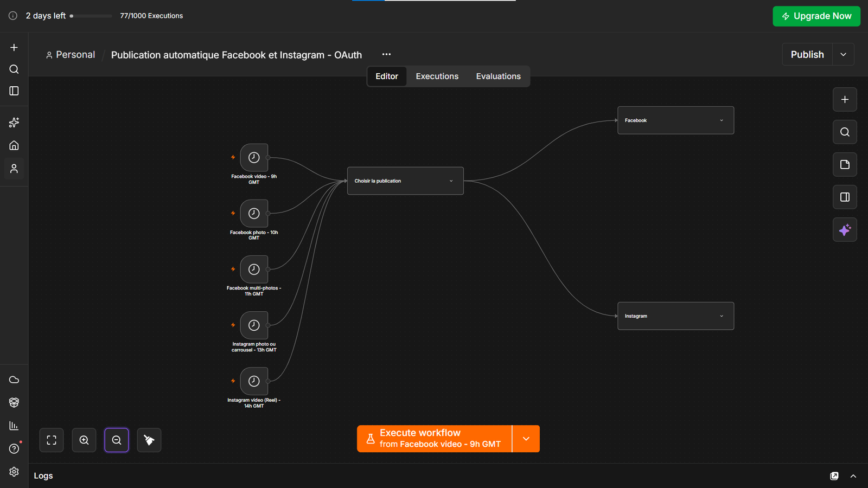Zoom in on the canvas

84,440
